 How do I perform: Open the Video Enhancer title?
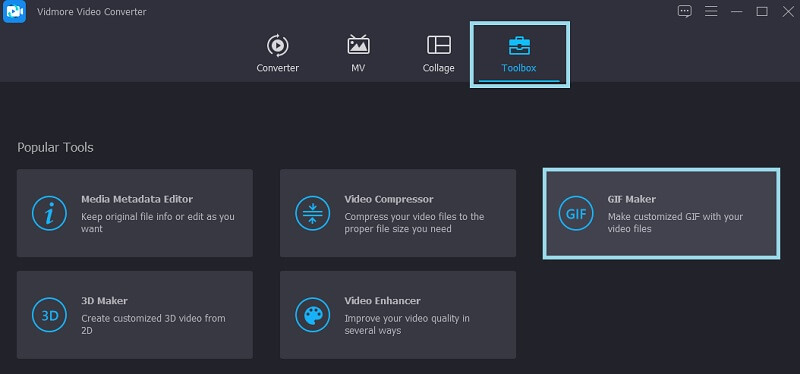click(382, 301)
